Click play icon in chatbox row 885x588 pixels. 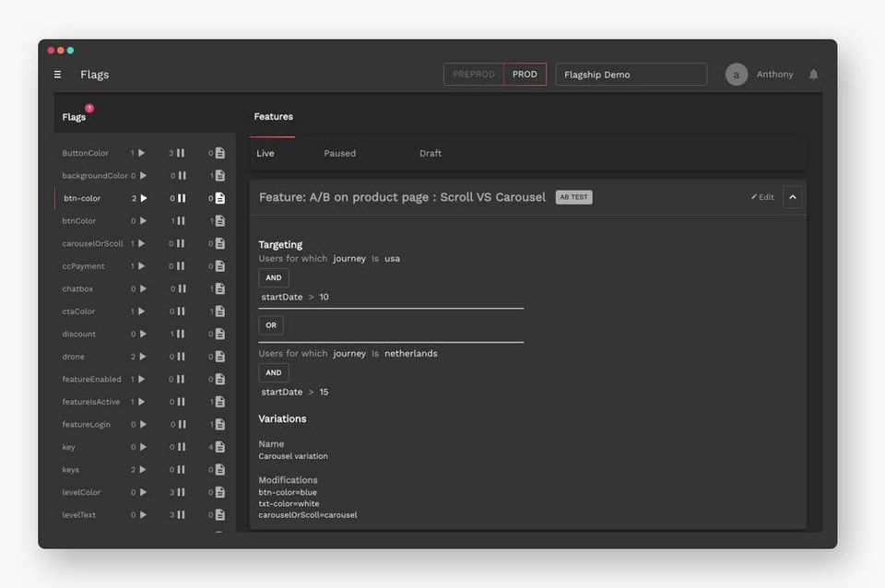pyautogui.click(x=144, y=288)
